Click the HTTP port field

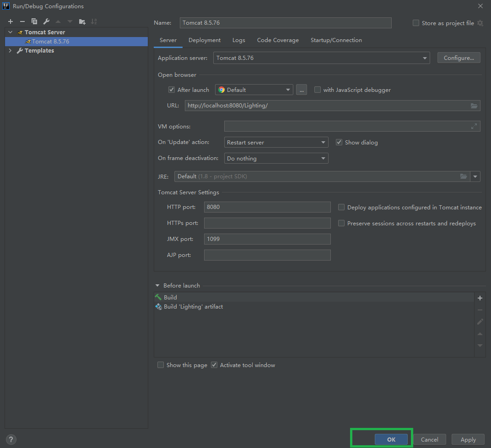point(267,207)
